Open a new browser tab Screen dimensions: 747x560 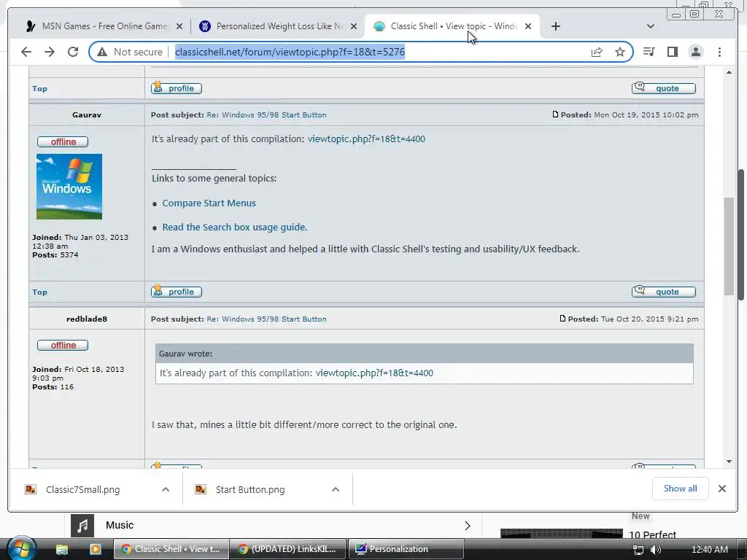point(555,26)
